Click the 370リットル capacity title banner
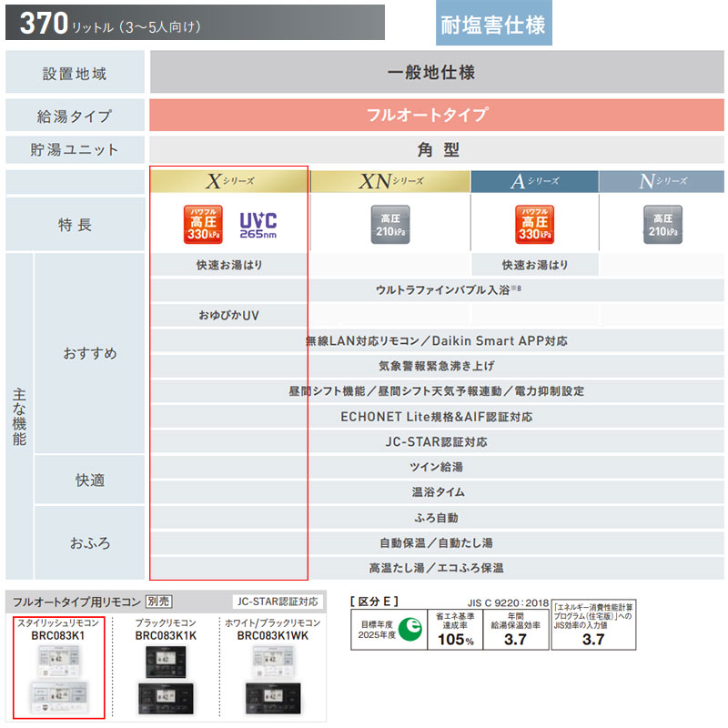This screenshot has height=728, width=728. tap(195, 22)
